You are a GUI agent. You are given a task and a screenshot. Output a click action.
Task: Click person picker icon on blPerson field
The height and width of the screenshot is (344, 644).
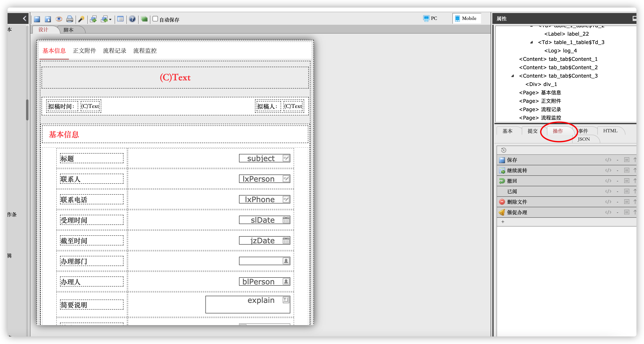286,281
